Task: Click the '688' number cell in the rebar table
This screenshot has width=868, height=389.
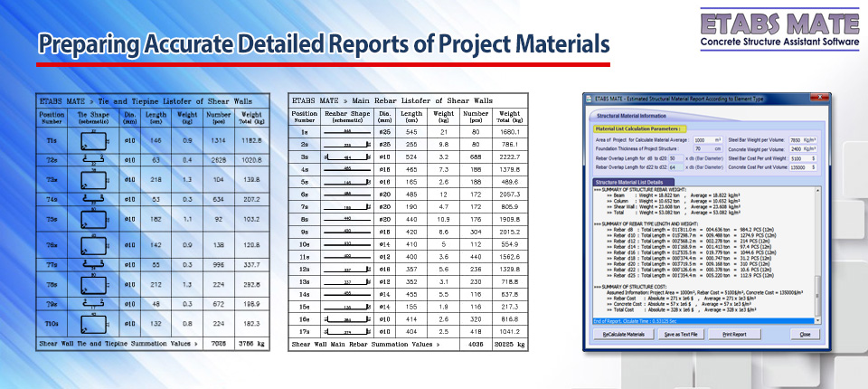Action: (x=476, y=157)
